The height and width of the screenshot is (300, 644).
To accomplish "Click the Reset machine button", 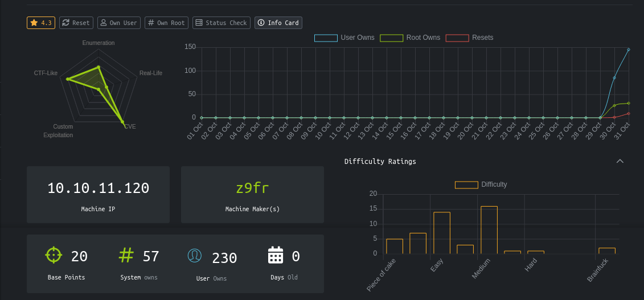I will pos(76,23).
